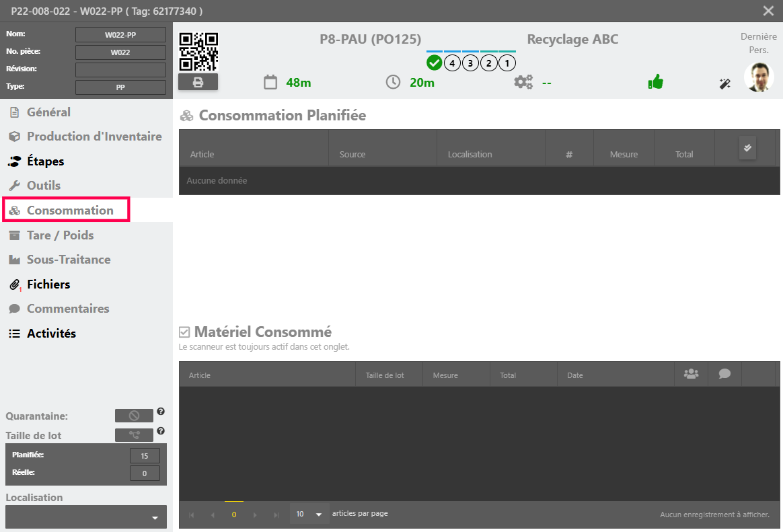Click the Réelle lot size field
Image resolution: width=783 pixels, height=532 pixels.
coord(145,473)
